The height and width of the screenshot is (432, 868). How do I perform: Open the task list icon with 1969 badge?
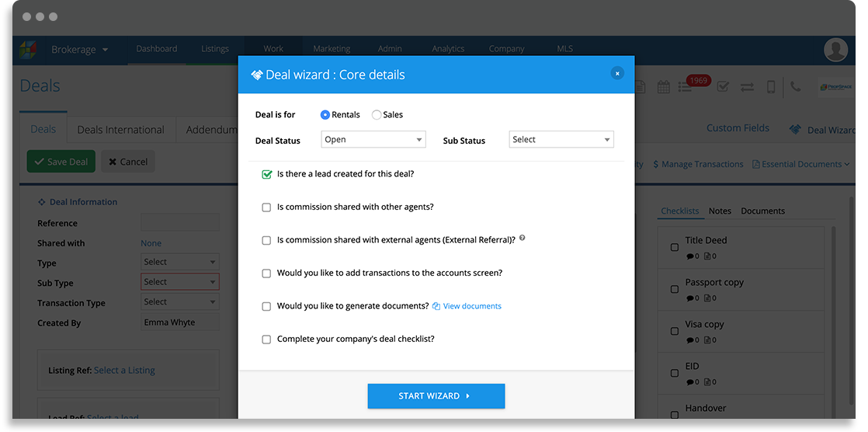point(685,88)
